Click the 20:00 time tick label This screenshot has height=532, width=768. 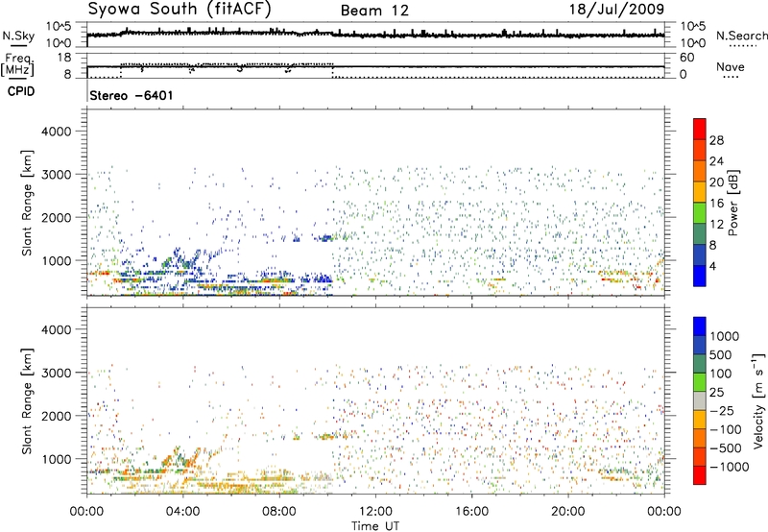pos(567,512)
